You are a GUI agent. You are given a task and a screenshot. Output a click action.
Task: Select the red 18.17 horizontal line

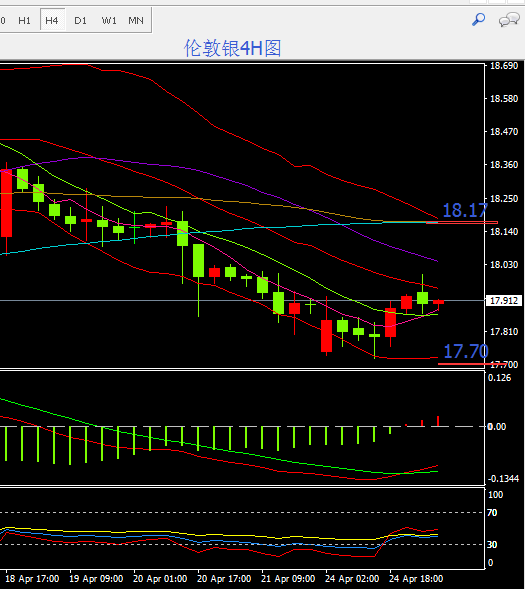click(x=462, y=222)
